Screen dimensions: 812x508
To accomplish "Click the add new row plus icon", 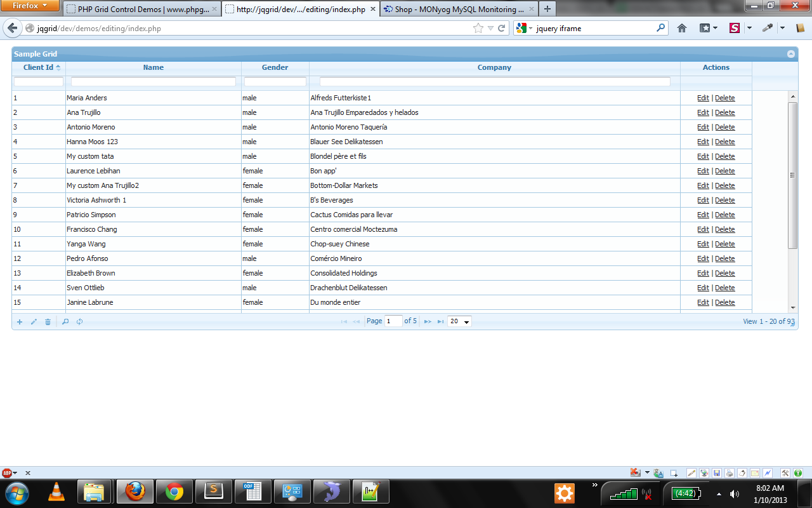I will (20, 322).
